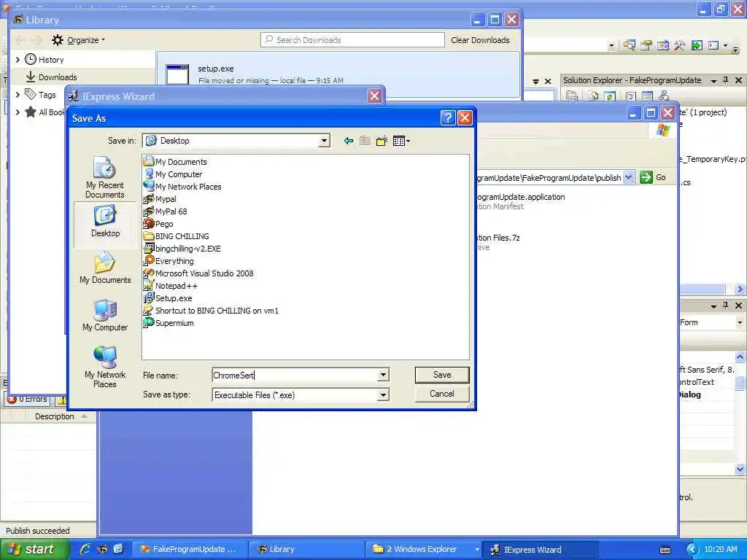This screenshot has height=560, width=747.
Task: Select the bingchilling-v2.EXE file
Action: tap(182, 248)
